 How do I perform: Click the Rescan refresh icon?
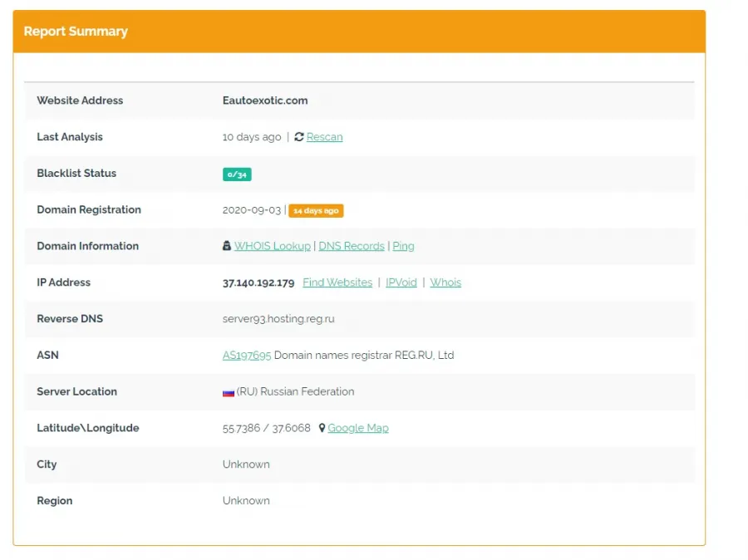299,137
